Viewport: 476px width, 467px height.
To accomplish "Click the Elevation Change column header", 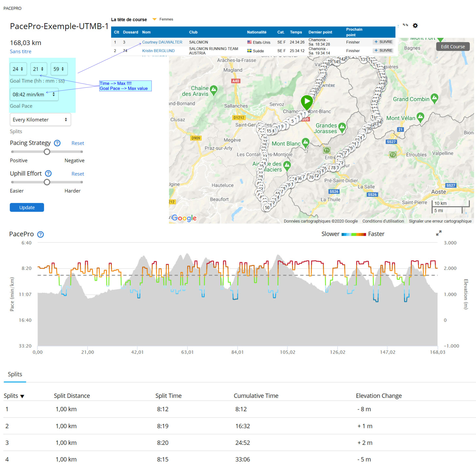I will [x=379, y=396].
